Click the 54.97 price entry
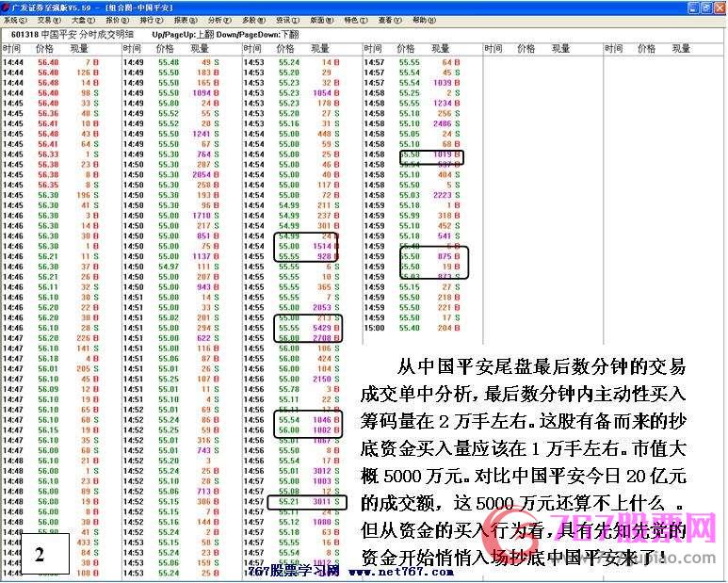This screenshot has width=728, height=583. [169, 267]
